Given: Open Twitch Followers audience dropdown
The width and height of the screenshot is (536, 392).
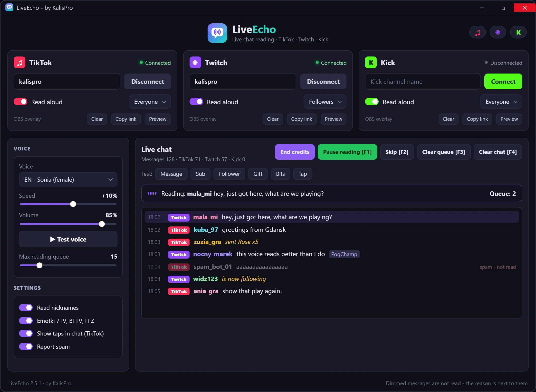Looking at the screenshot, I should pos(325,102).
